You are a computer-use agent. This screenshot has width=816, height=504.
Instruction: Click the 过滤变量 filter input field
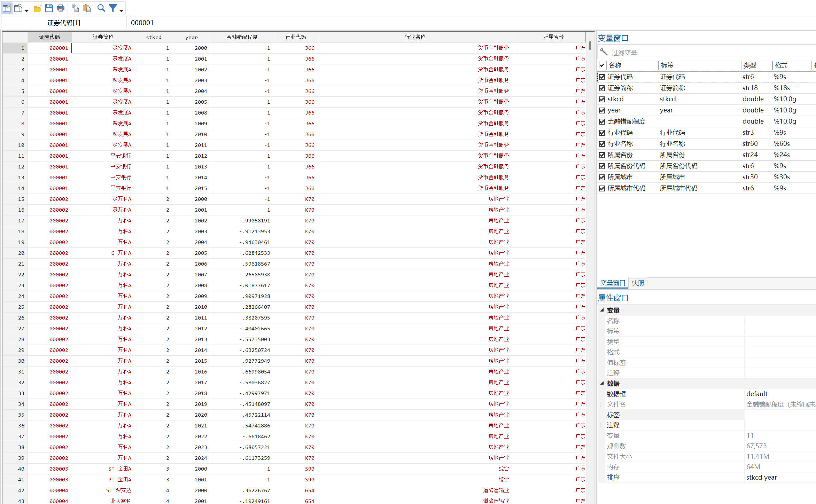(x=710, y=53)
